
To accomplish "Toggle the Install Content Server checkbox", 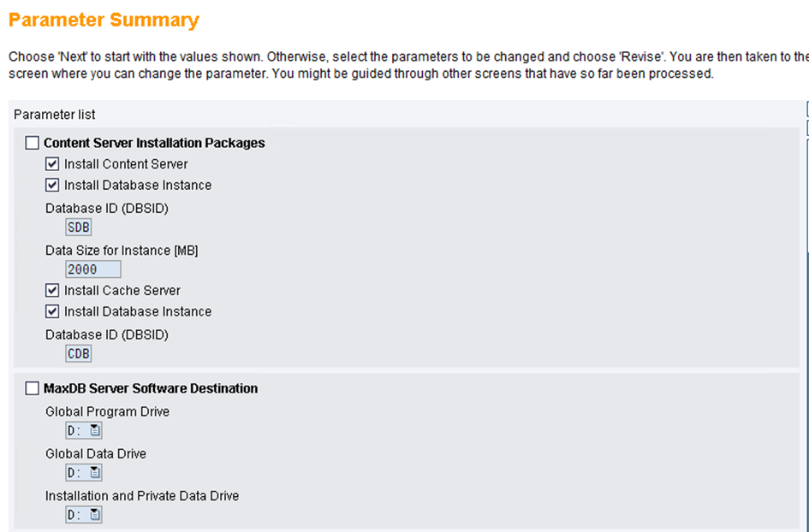I will click(x=52, y=164).
